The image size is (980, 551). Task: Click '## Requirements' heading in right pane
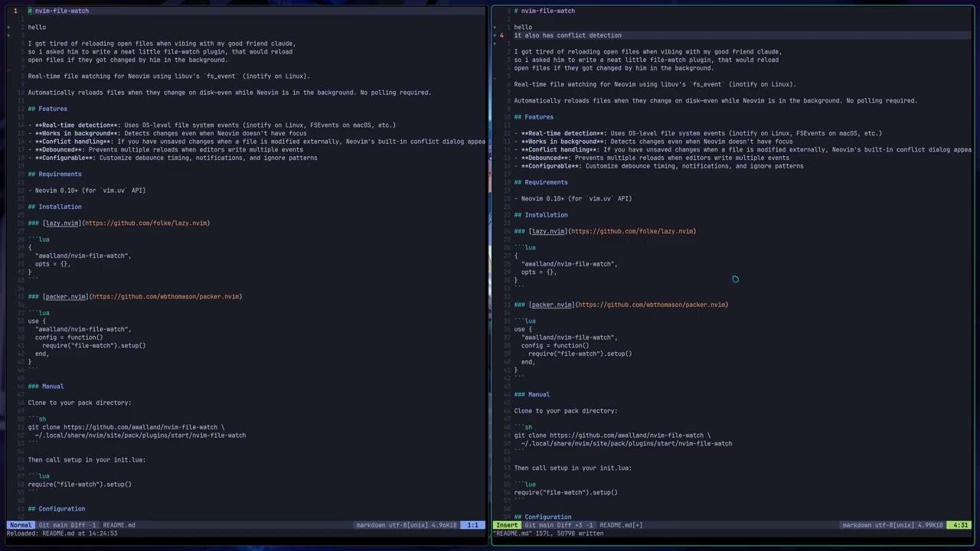541,182
